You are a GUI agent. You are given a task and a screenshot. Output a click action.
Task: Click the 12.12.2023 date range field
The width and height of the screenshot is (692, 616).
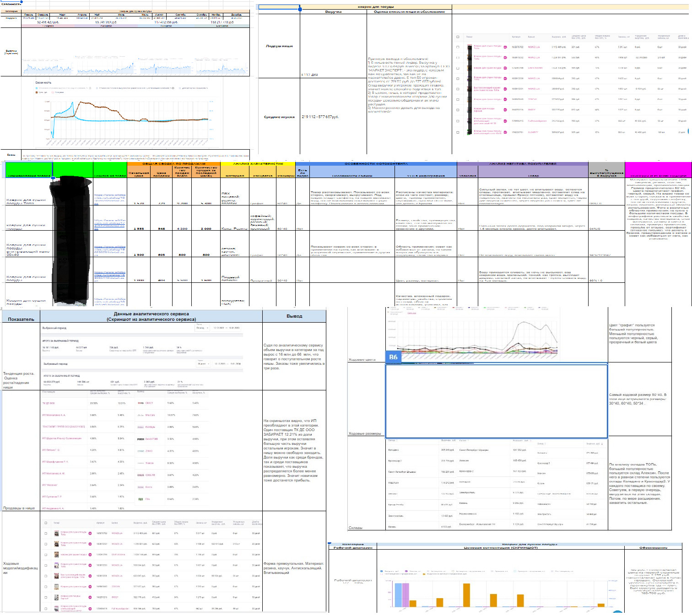[227, 364]
